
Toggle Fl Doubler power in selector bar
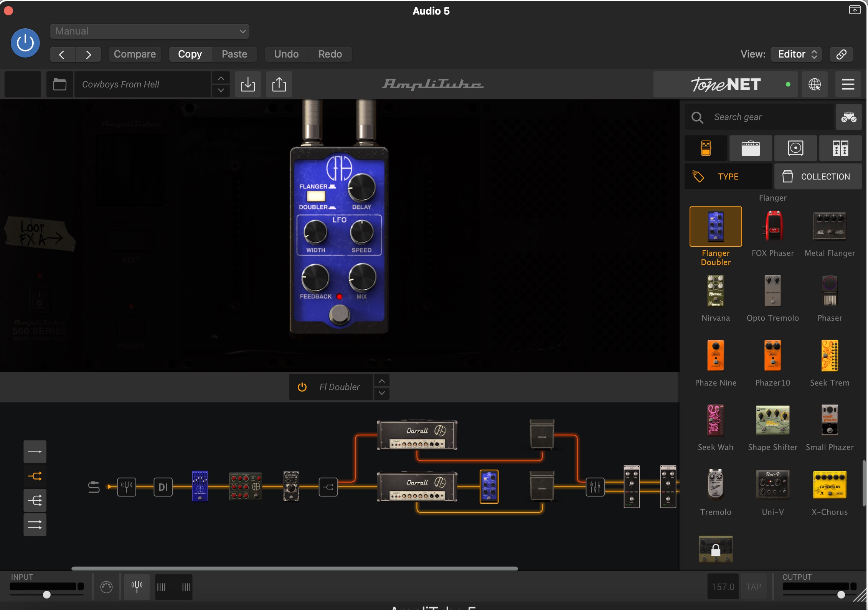tap(302, 387)
